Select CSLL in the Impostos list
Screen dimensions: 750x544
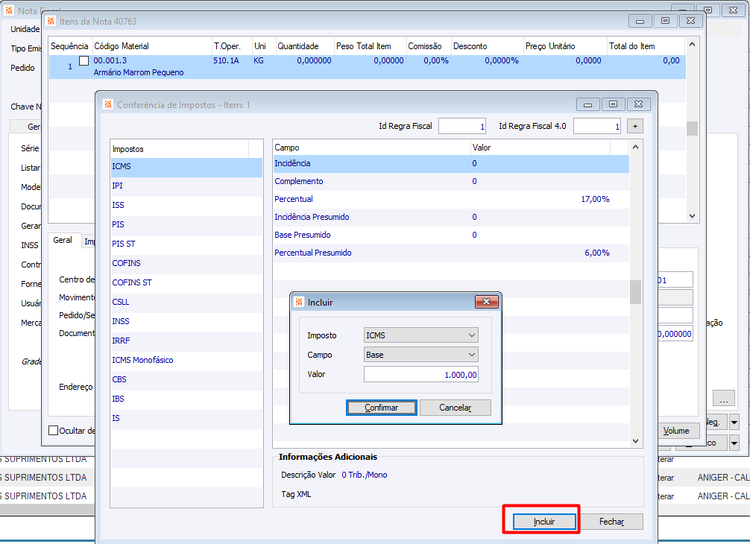click(x=187, y=302)
